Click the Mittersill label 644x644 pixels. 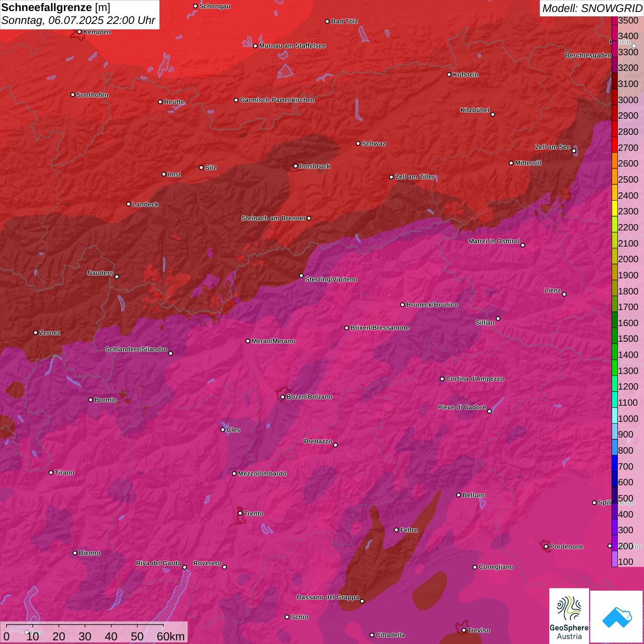(x=528, y=163)
